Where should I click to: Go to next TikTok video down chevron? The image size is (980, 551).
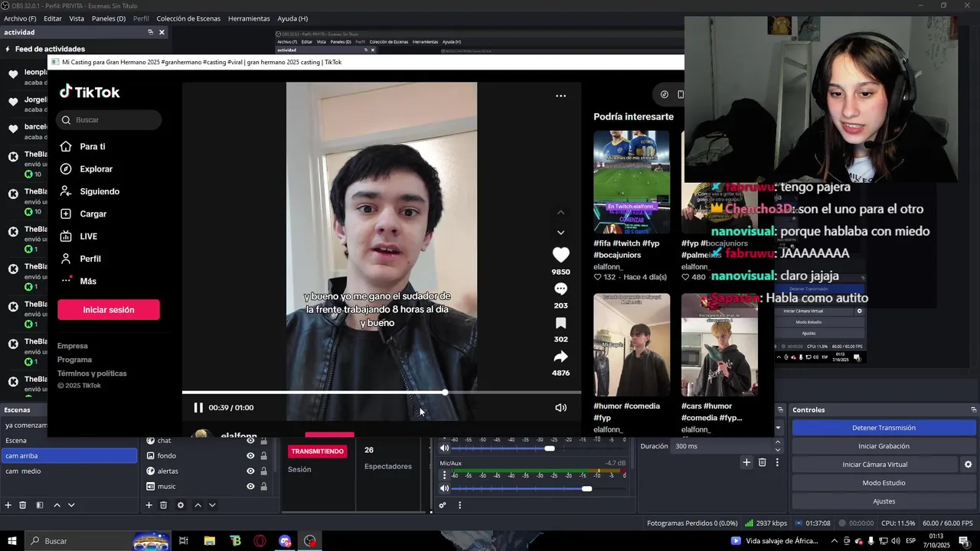tap(560, 233)
